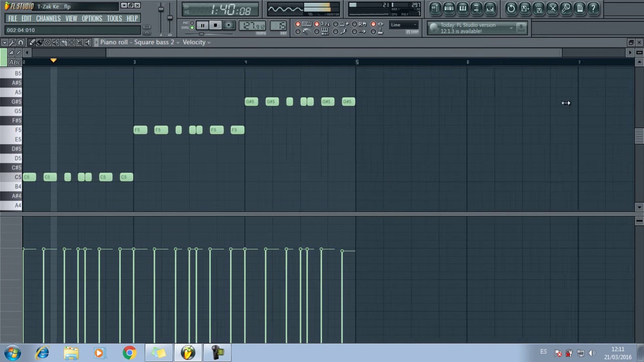
Task: Open the FILE menu
Action: [x=13, y=19]
